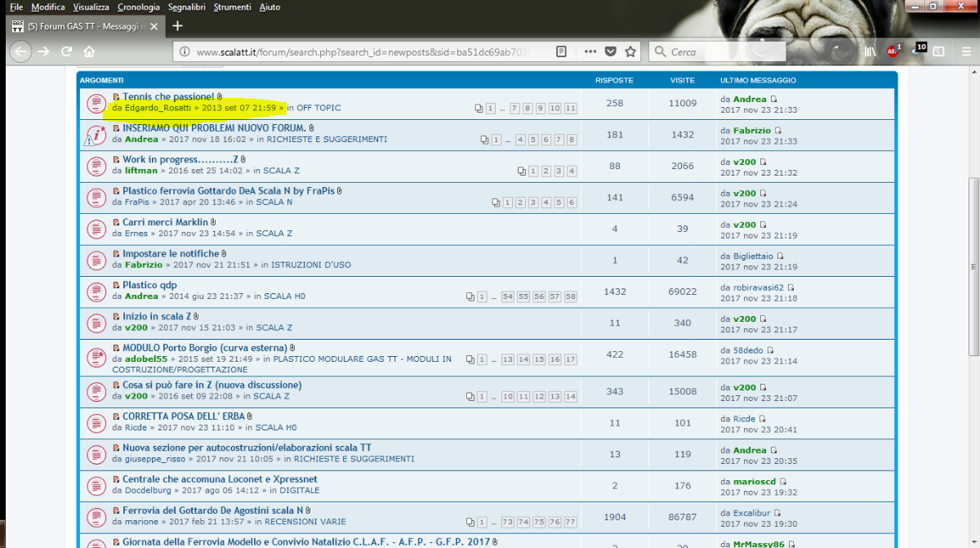Go to page 17 of MODULO Porto Borgio

tap(570, 359)
